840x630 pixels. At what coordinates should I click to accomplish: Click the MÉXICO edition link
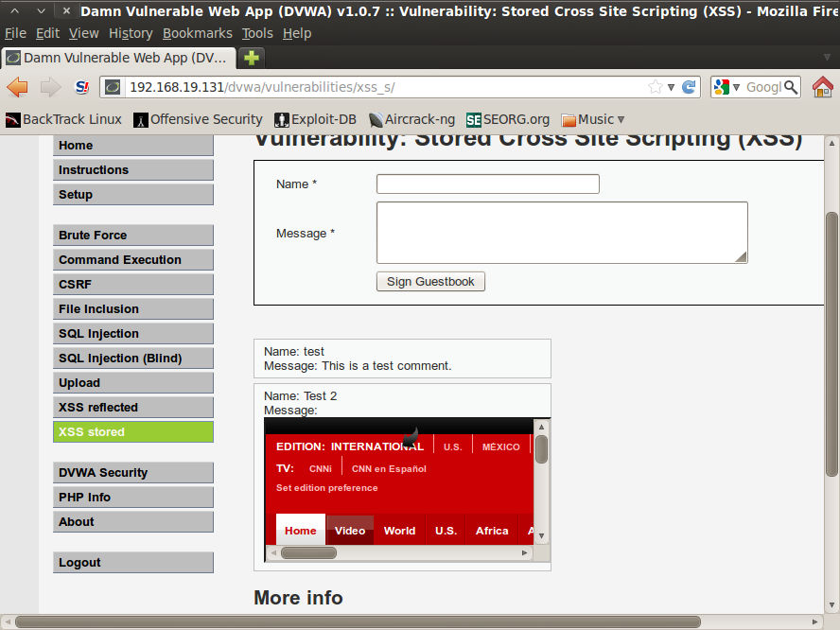[x=501, y=446]
